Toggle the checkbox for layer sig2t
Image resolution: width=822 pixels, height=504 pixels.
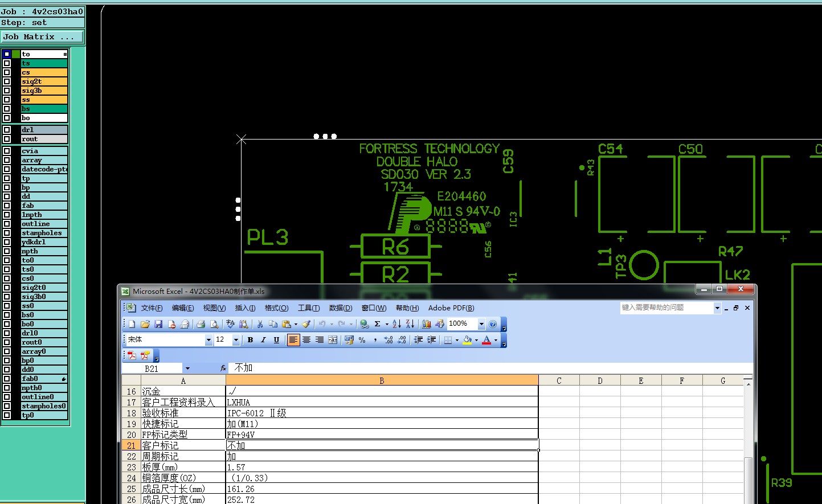coord(7,81)
